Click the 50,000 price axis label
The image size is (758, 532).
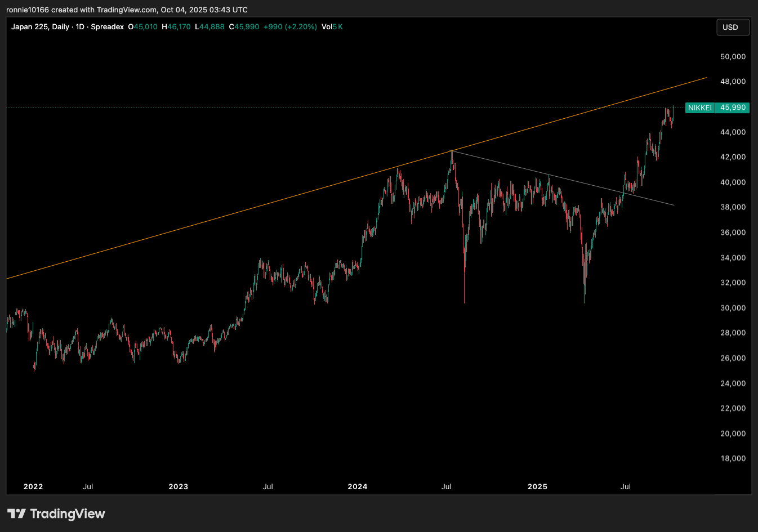pos(733,56)
